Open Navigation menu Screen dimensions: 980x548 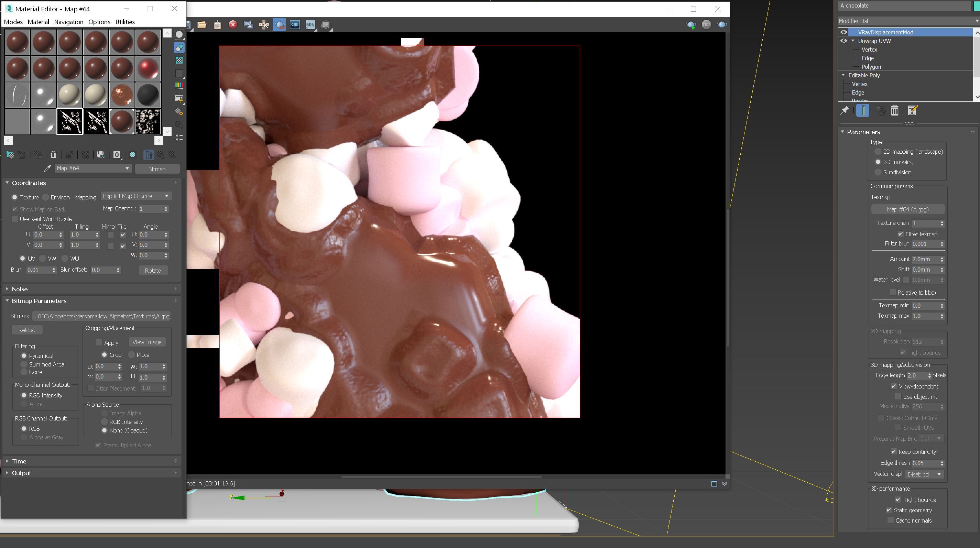pos(68,22)
